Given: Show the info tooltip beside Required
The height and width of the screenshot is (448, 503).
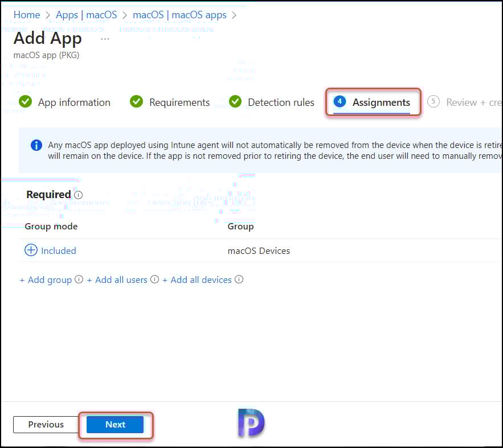Looking at the screenshot, I should tap(78, 195).
